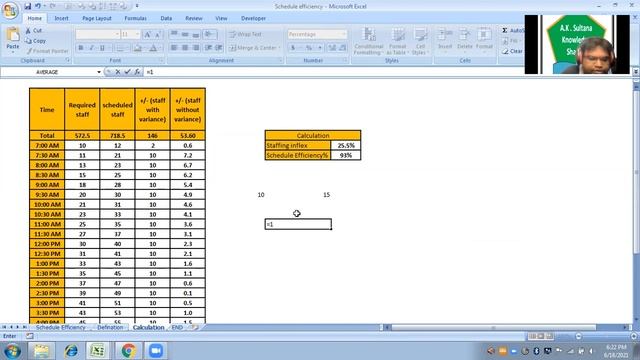Screen dimensions: 640x360
Task: Select the Staffing inflex 25.5% cell
Action: [346, 145]
